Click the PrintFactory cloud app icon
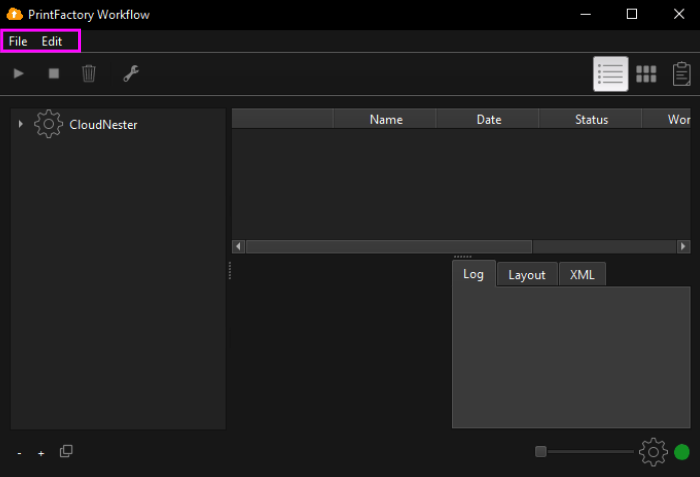 coord(14,14)
